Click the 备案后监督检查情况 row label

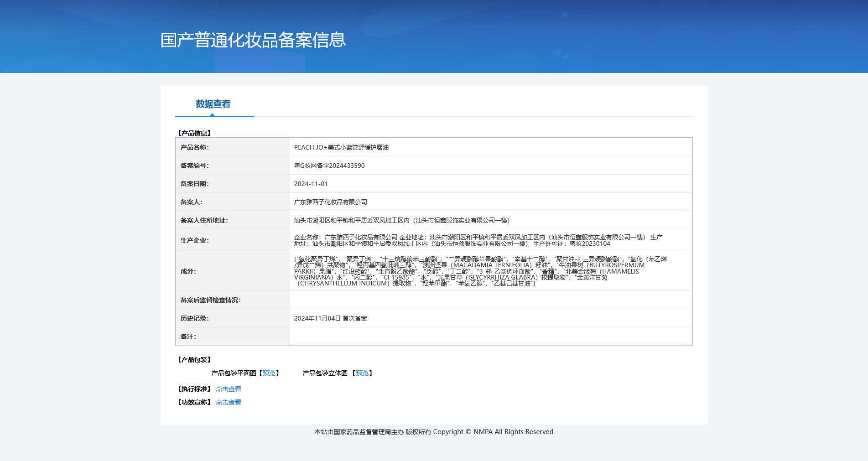211,300
